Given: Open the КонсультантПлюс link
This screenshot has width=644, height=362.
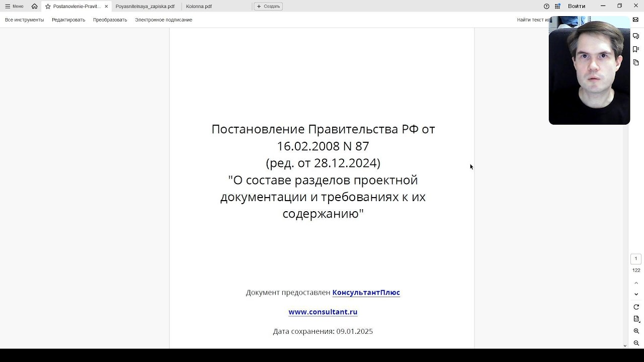Looking at the screenshot, I should [366, 293].
